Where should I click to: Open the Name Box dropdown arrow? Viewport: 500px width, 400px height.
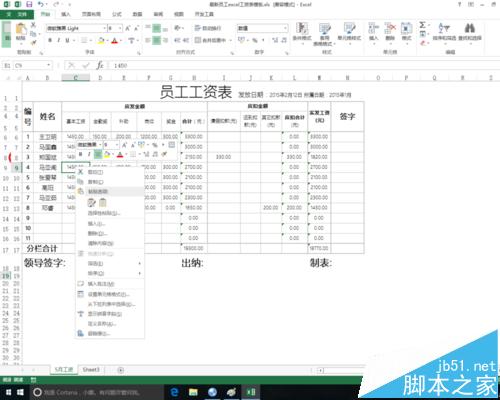click(49, 65)
